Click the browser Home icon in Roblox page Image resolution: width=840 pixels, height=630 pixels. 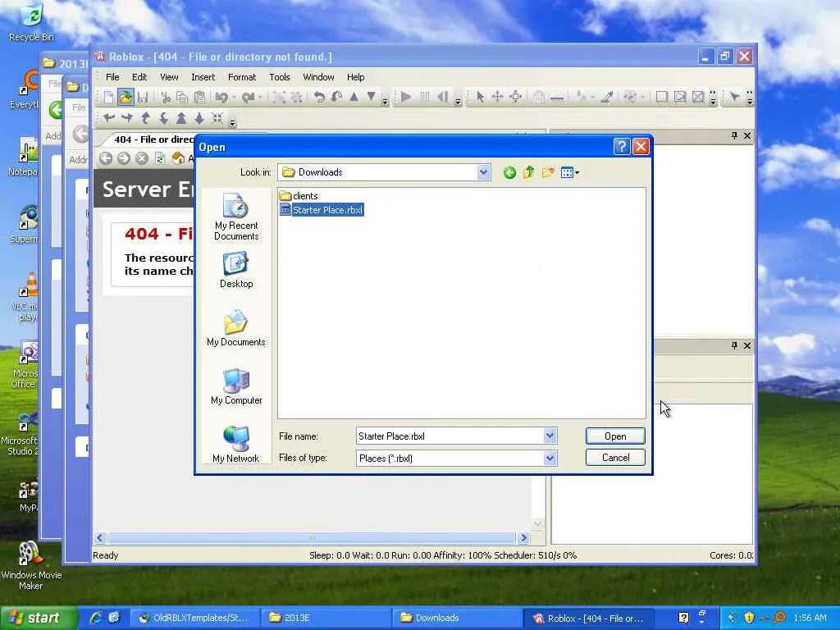(178, 158)
